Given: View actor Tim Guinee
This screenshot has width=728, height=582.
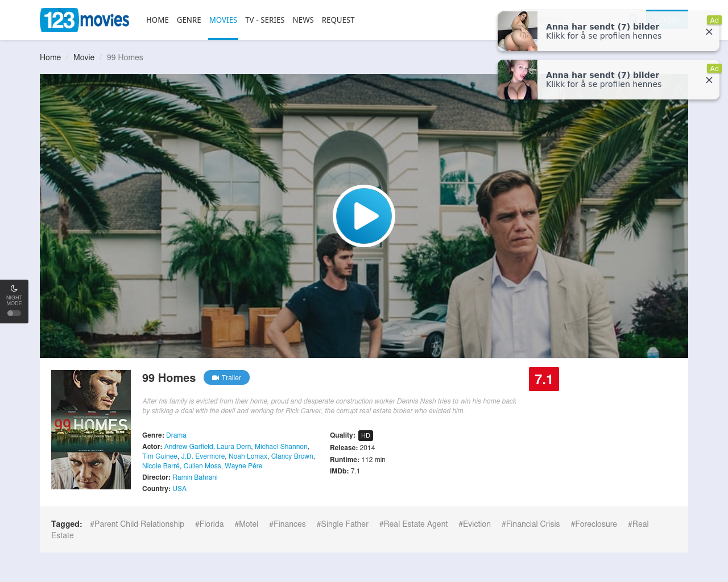Looking at the screenshot, I should (160, 456).
